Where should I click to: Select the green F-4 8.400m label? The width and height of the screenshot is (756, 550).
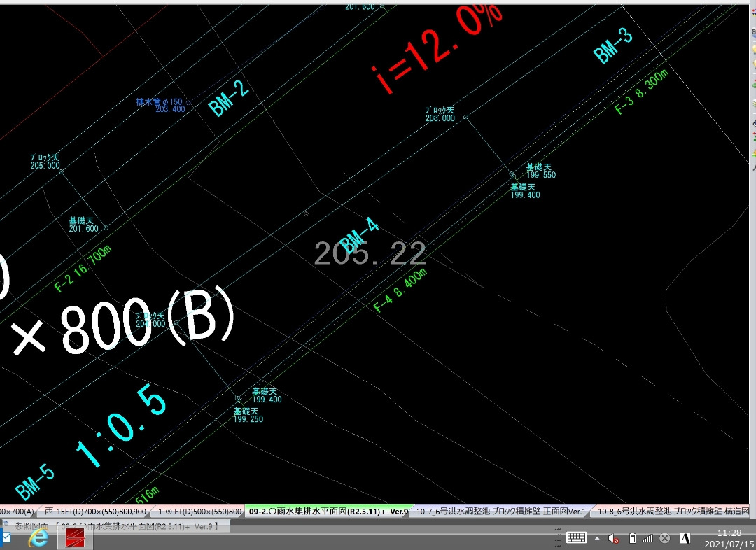click(400, 290)
